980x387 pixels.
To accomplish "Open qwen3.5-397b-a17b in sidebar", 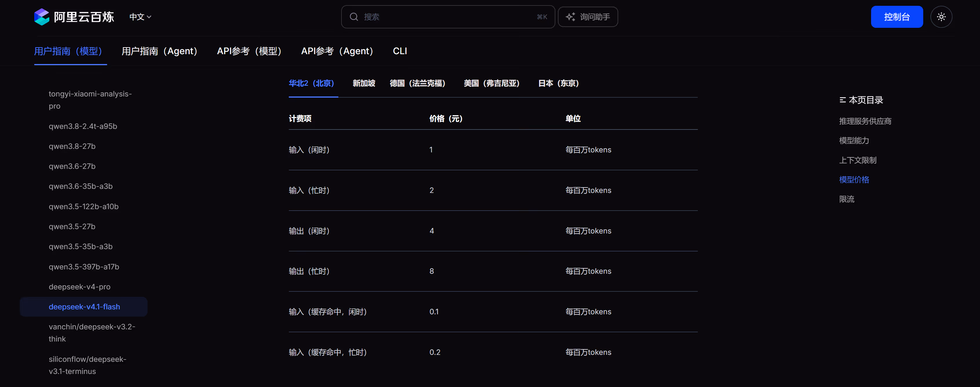I will click(84, 267).
